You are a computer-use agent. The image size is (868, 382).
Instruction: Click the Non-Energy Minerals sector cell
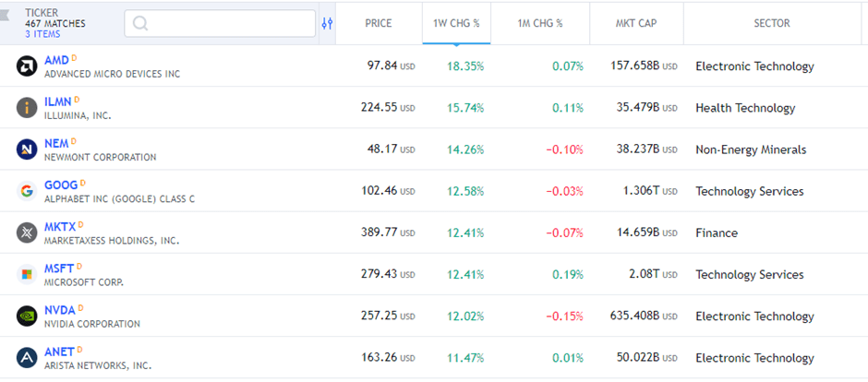coord(751,149)
